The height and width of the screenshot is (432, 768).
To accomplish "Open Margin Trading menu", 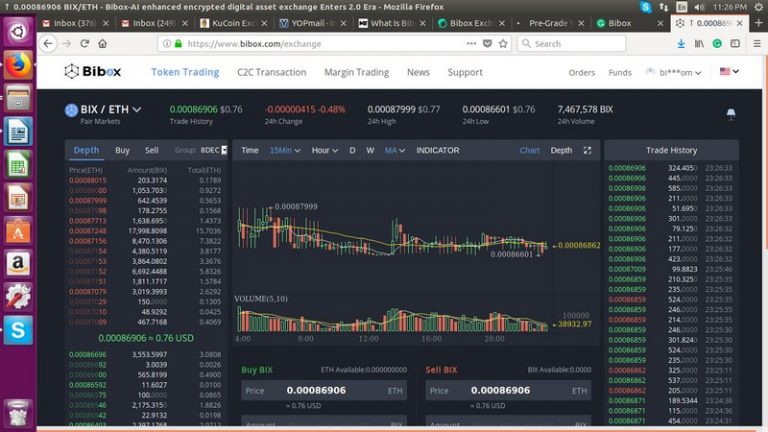I will point(357,72).
